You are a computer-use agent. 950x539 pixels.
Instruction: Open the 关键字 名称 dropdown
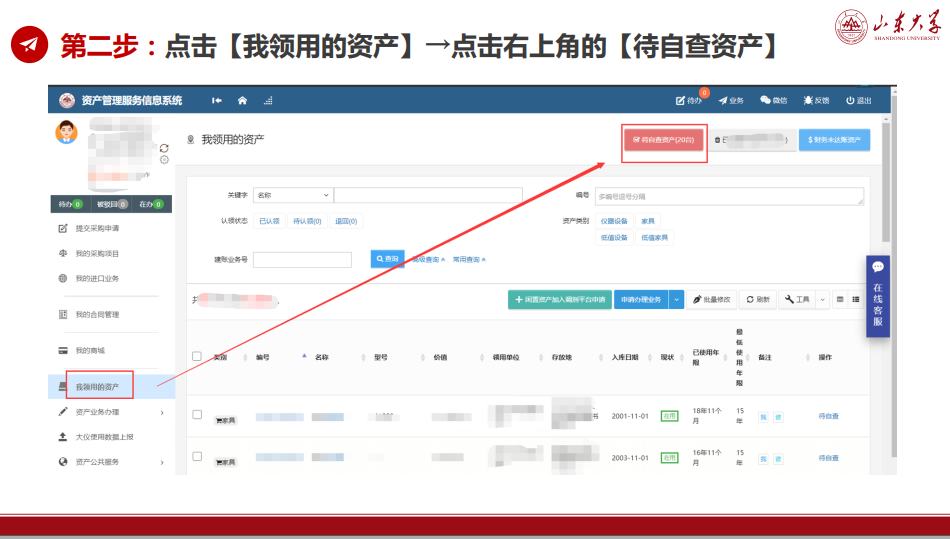(292, 195)
